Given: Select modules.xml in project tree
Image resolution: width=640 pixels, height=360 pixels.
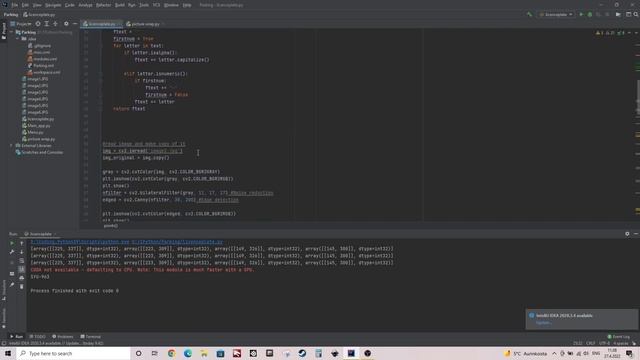Looking at the screenshot, I should click(x=42, y=59).
